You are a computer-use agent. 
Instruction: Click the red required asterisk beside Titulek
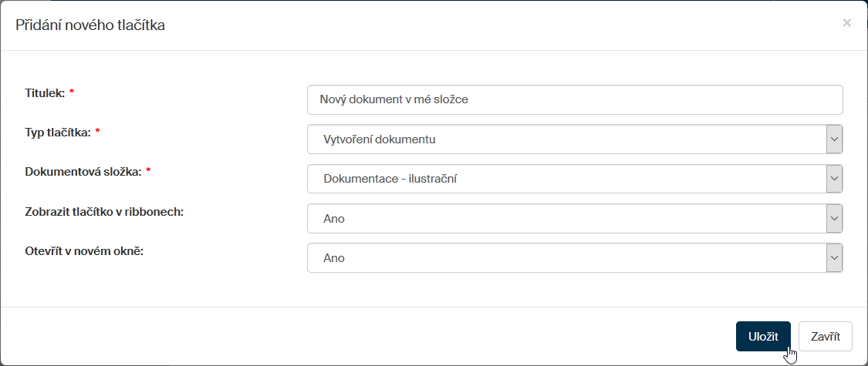tap(72, 92)
